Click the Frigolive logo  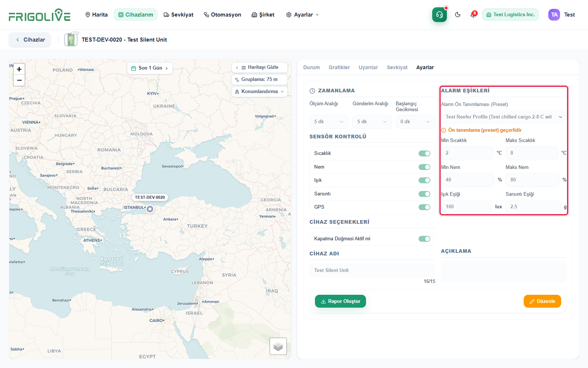[x=40, y=15]
